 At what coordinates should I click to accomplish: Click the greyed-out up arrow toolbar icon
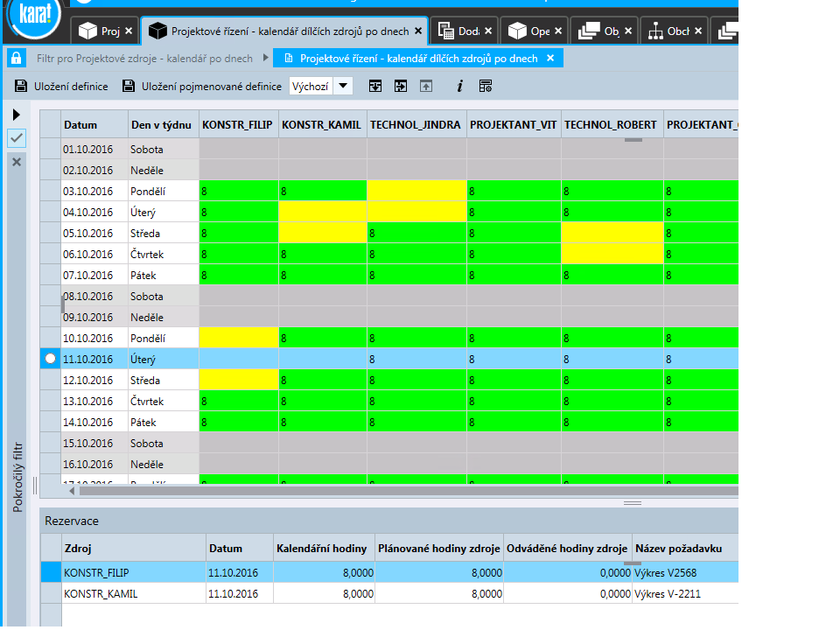426,86
